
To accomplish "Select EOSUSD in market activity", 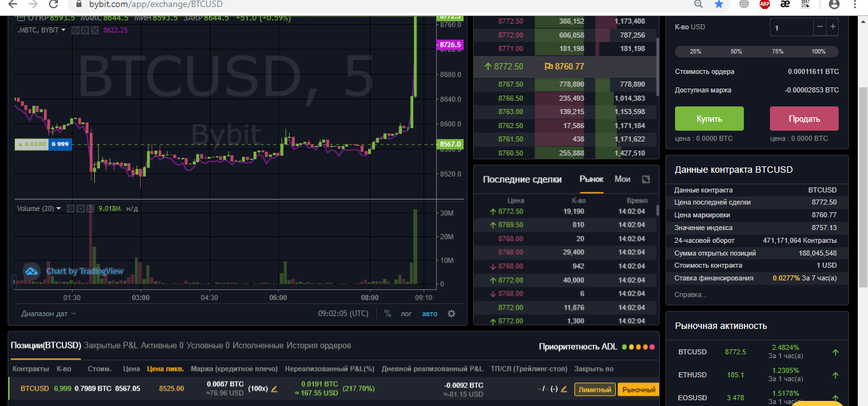I will 692,398.
